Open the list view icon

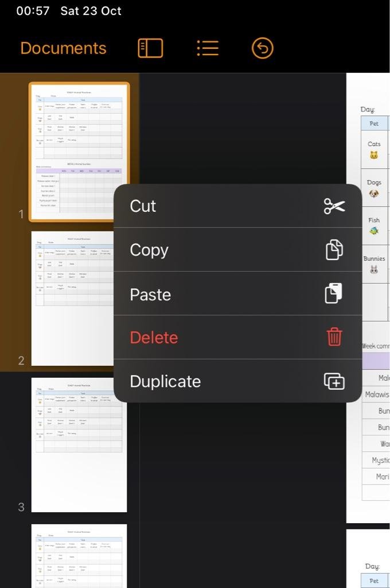point(208,48)
